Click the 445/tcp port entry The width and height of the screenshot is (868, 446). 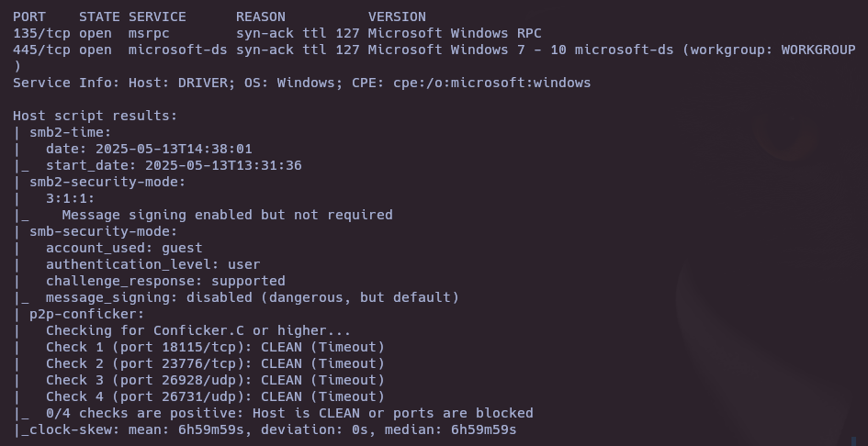tap(41, 50)
